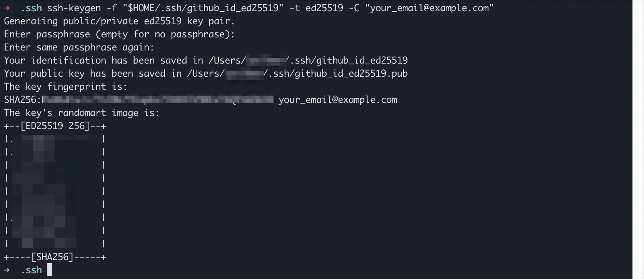Click the red prompt arrow on the first line

click(7, 8)
